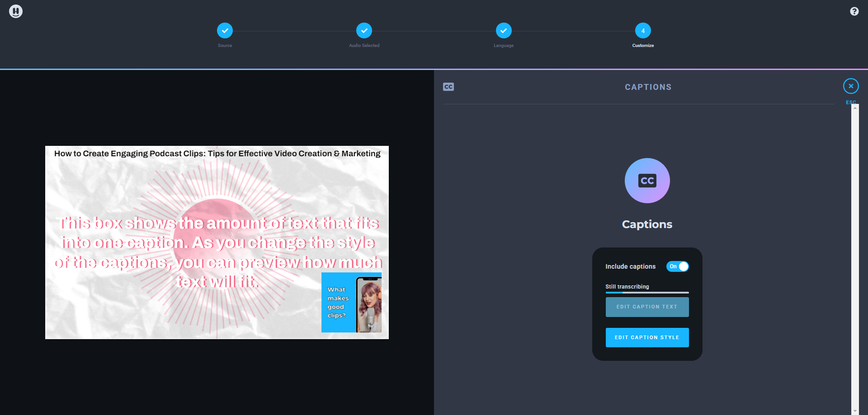The image size is (868, 415).
Task: Click the Language step checkmark
Action: click(504, 31)
